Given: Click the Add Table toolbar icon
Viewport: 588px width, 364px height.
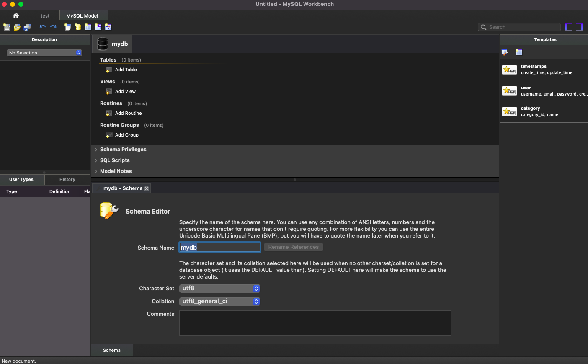Looking at the screenshot, I should pyautogui.click(x=88, y=27).
